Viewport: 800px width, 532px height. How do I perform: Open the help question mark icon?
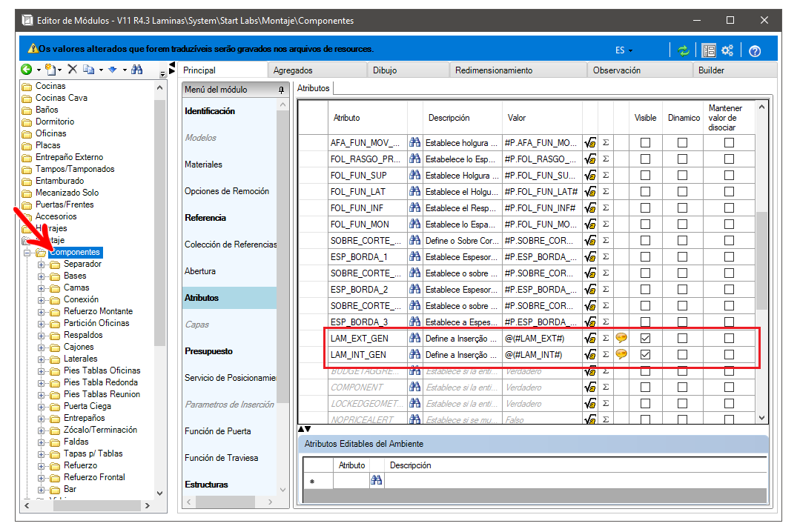755,51
